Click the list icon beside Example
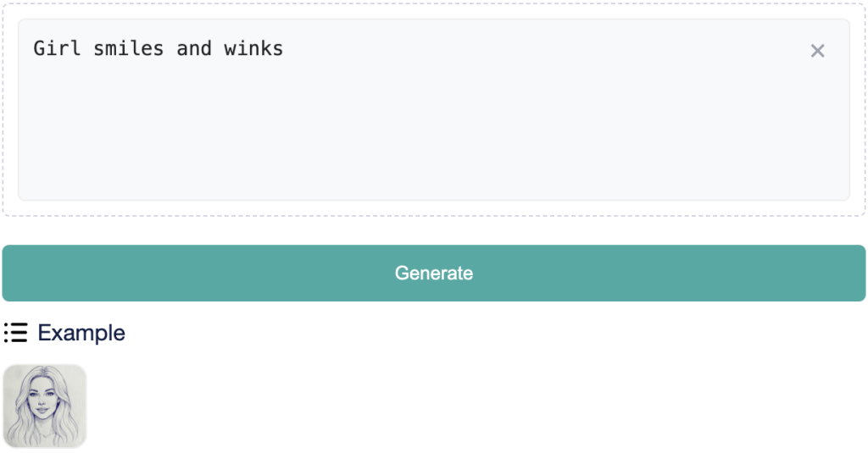 pyautogui.click(x=15, y=333)
